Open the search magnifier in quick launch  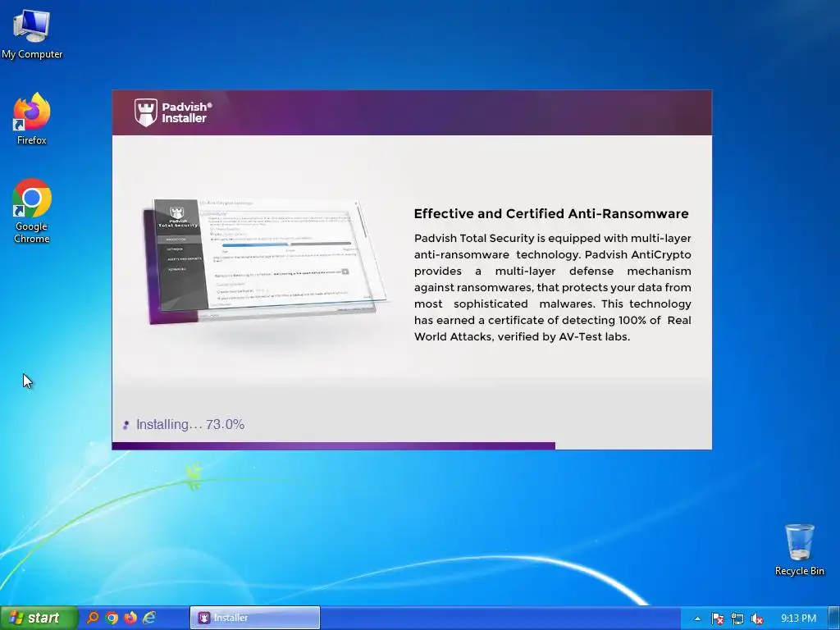coord(93,618)
